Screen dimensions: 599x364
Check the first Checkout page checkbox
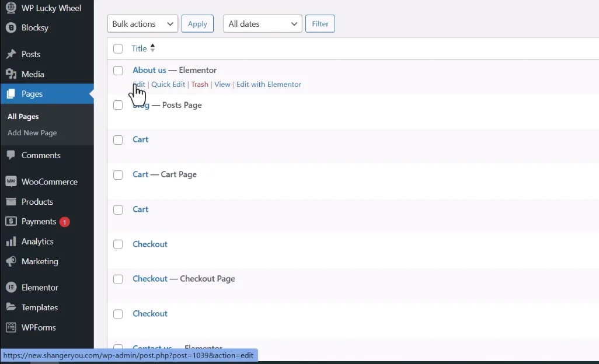(118, 244)
